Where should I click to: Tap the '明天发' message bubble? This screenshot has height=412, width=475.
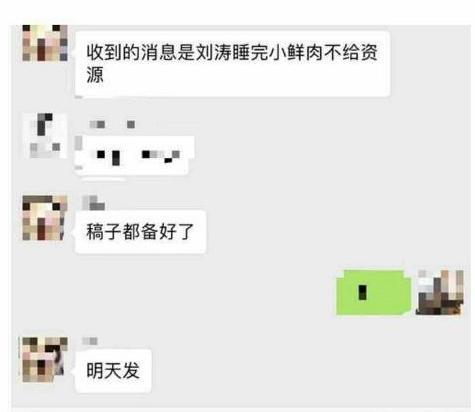click(113, 370)
